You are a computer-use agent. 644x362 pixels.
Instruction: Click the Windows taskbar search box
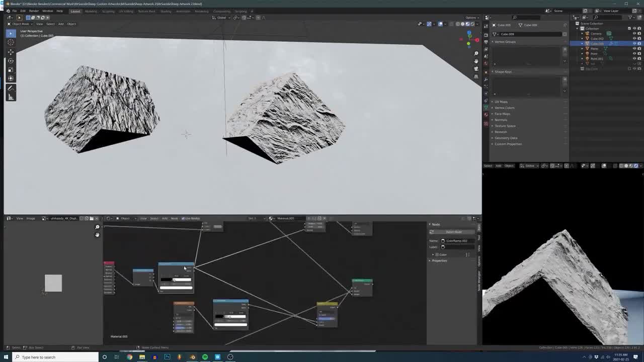(x=56, y=357)
